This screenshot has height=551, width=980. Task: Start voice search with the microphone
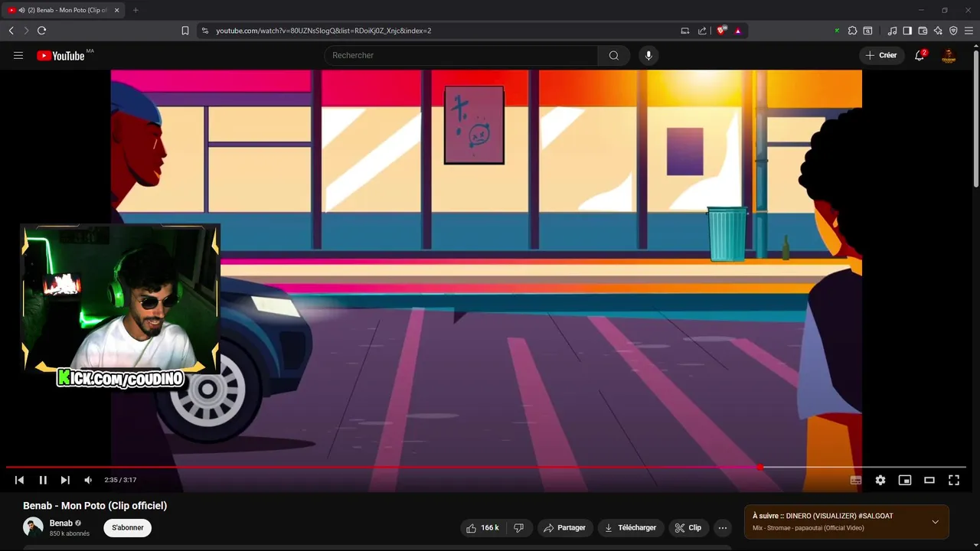[648, 55]
